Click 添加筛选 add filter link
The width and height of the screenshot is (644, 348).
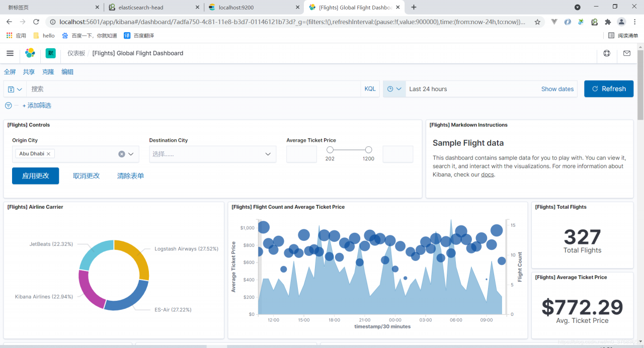click(x=37, y=106)
